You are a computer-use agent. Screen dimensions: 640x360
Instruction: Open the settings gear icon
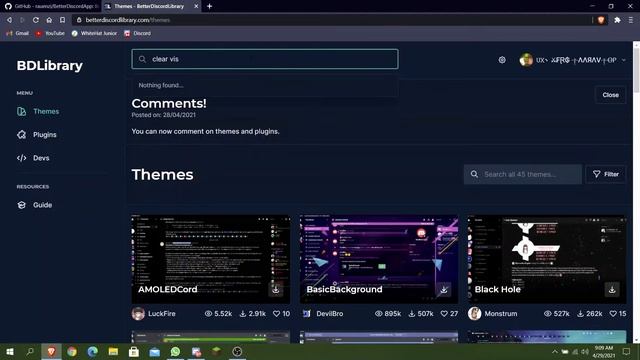point(502,60)
